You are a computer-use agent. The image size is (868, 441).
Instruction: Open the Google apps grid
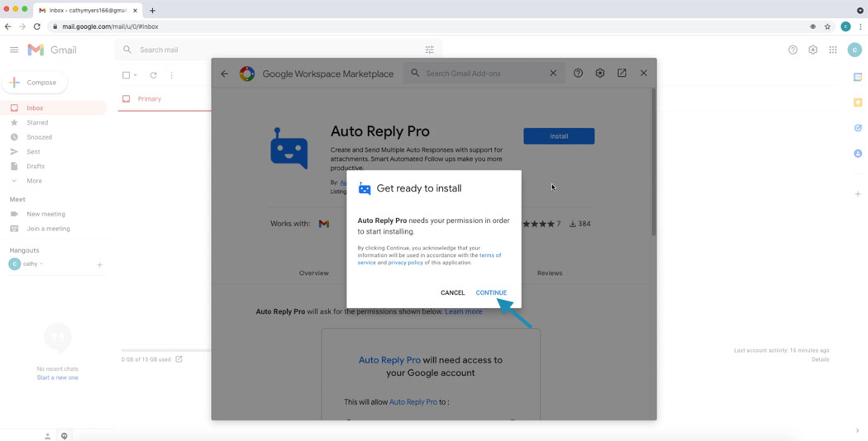pos(832,50)
